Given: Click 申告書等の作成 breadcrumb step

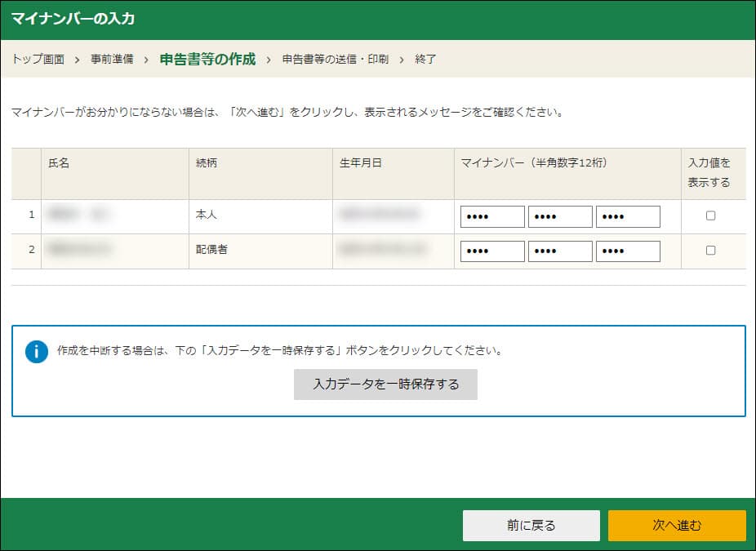Looking at the screenshot, I should pos(207,60).
